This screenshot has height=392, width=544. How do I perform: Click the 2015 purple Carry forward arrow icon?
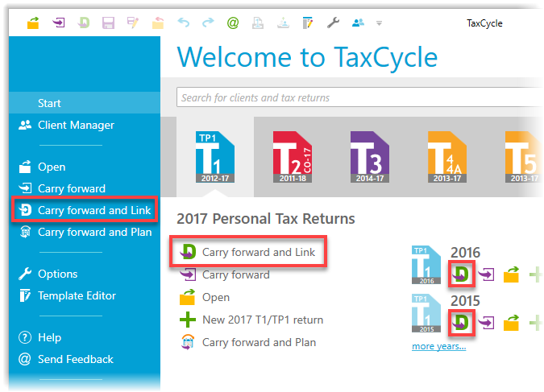click(x=487, y=324)
